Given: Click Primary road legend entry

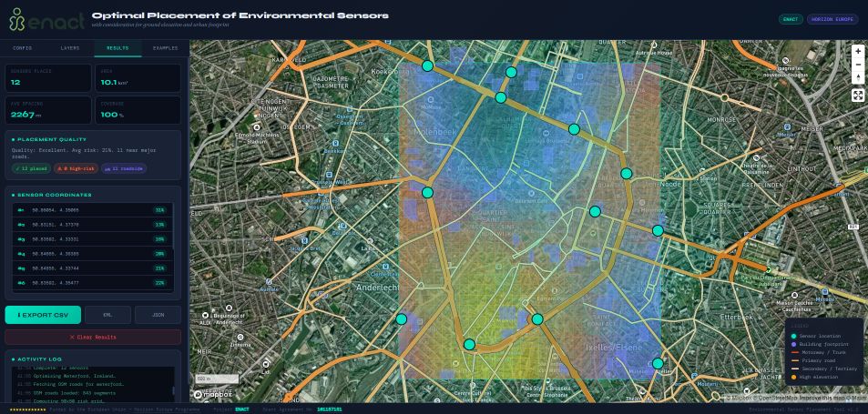Looking at the screenshot, I should [x=812, y=360].
